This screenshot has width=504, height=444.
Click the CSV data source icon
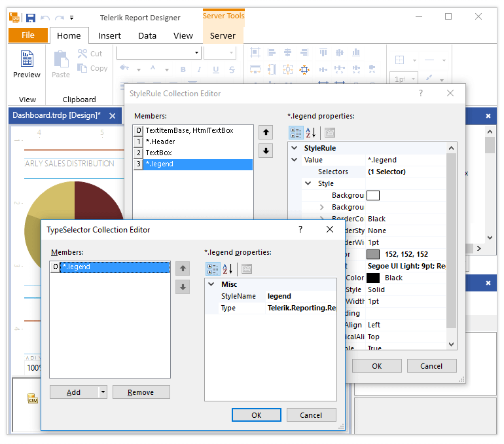tap(33, 398)
